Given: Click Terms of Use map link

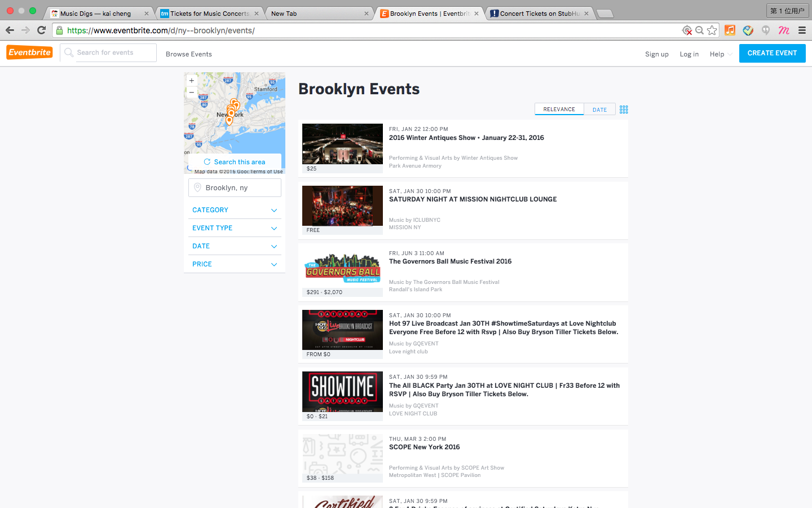Looking at the screenshot, I should pos(267,172).
